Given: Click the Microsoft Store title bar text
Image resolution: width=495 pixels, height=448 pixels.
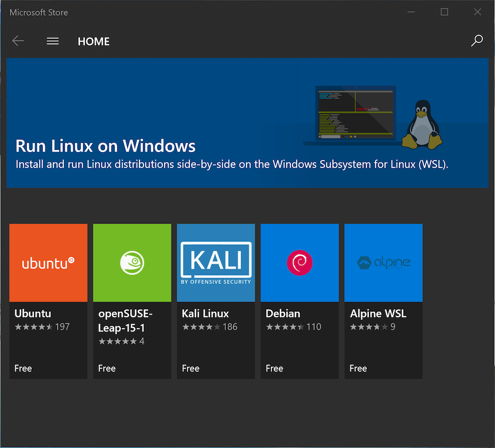Looking at the screenshot, I should (39, 12).
